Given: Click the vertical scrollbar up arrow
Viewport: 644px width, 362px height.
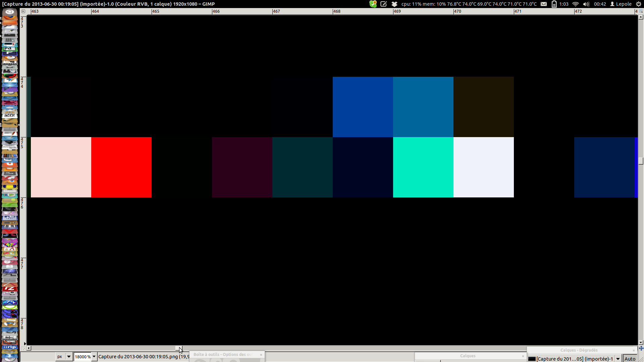Looking at the screenshot, I should tap(641, 17).
